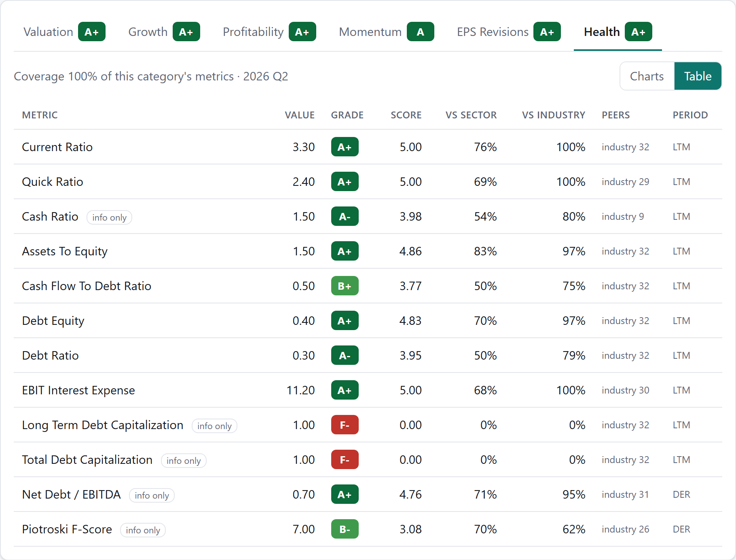736x560 pixels.
Task: Click the PEERS column header
Action: [x=615, y=115]
